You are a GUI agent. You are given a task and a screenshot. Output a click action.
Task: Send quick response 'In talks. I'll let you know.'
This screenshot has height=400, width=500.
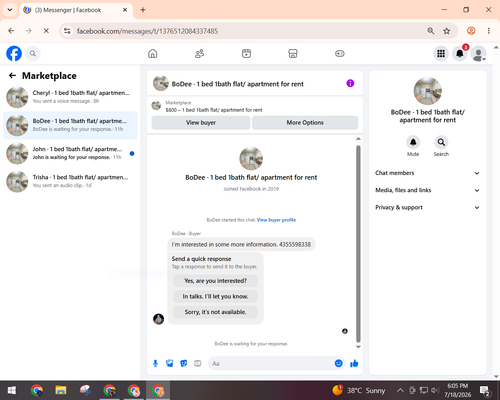215,296
